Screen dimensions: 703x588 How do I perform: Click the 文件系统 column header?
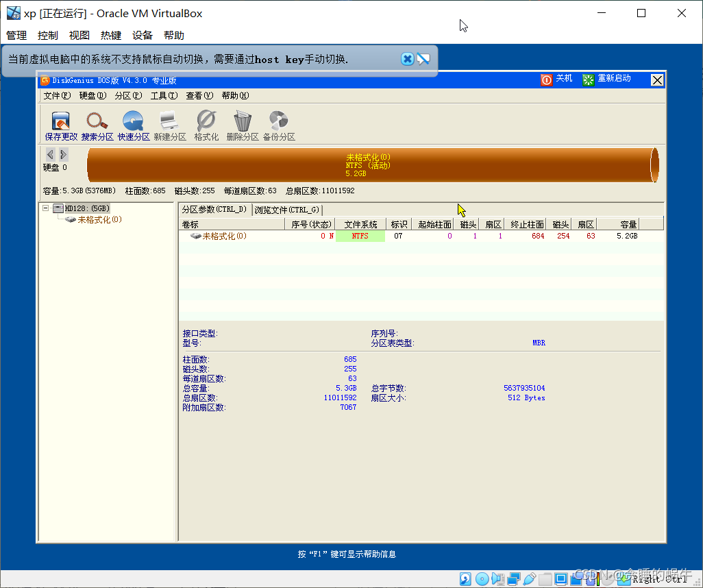(x=360, y=224)
